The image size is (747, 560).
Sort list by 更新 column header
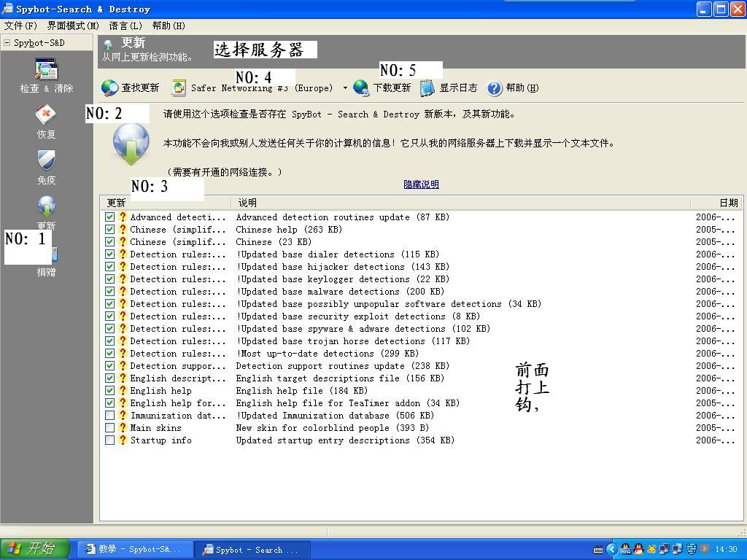166,203
